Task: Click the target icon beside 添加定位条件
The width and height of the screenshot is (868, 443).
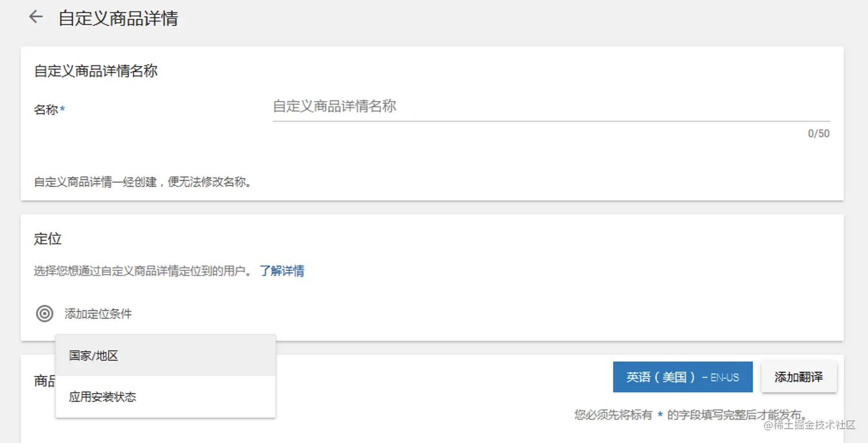Action: [x=44, y=314]
